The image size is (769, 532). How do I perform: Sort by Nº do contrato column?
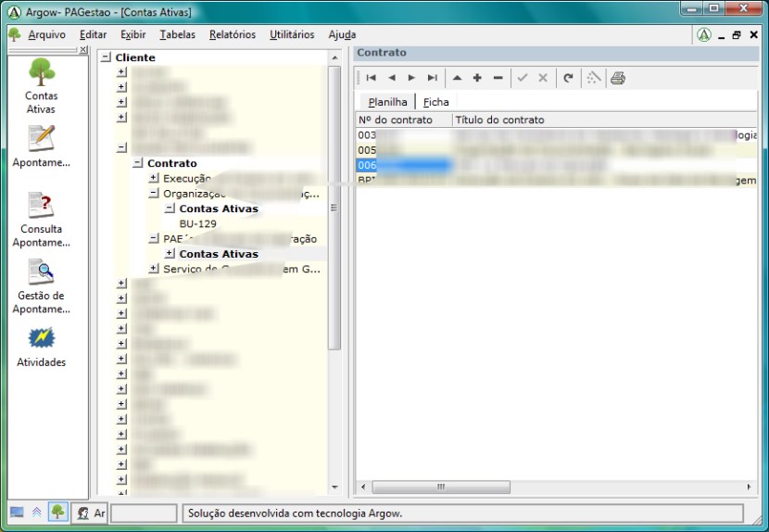tap(404, 120)
